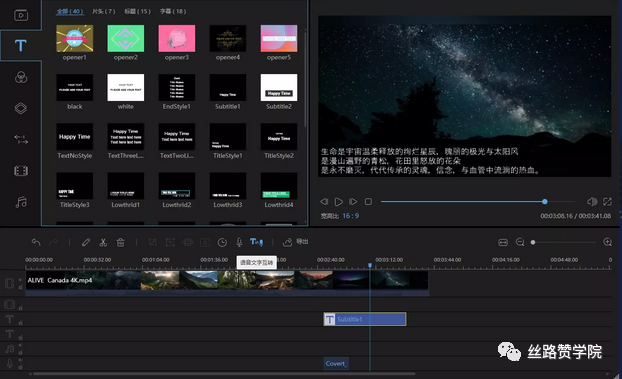Switch to the 片头(7) tab
622x379 pixels.
point(104,11)
